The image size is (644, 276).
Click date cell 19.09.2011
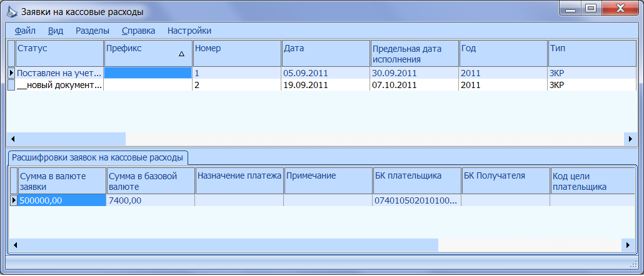click(326, 85)
